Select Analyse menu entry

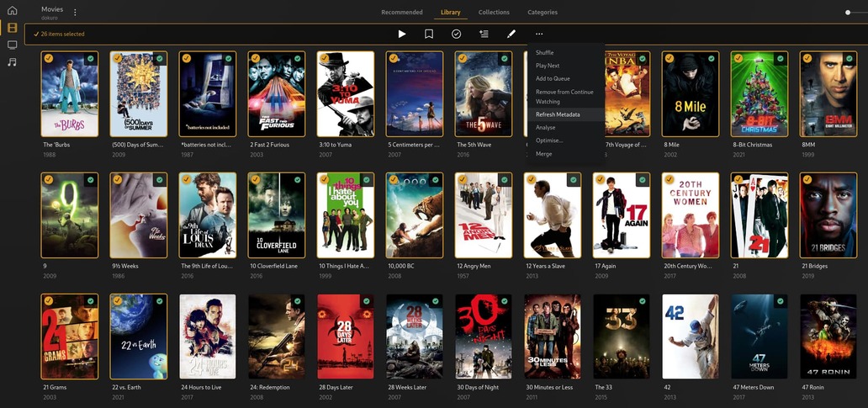[566, 127]
